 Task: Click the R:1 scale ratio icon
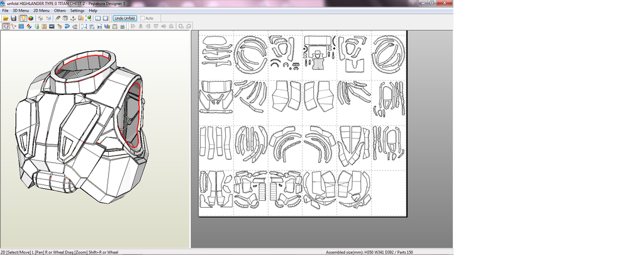99,26
